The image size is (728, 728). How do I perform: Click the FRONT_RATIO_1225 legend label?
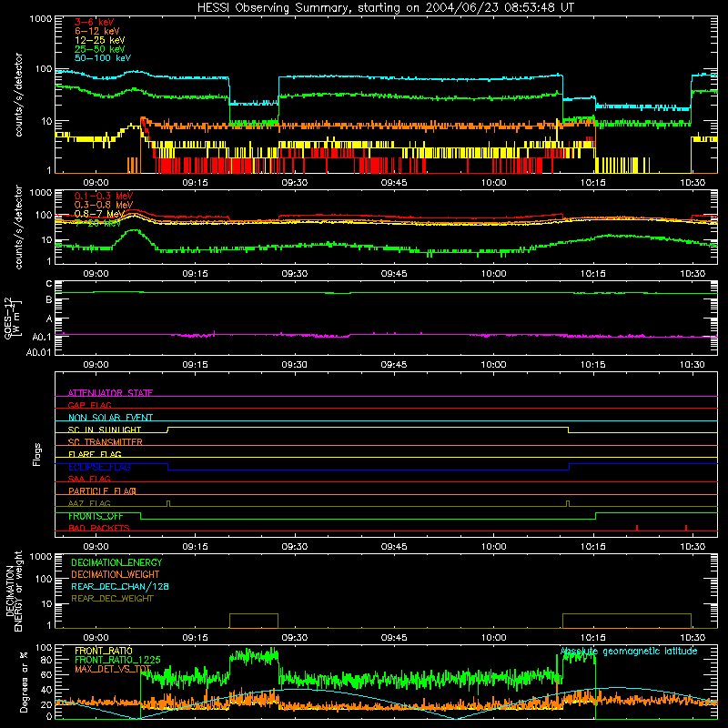[x=117, y=660]
